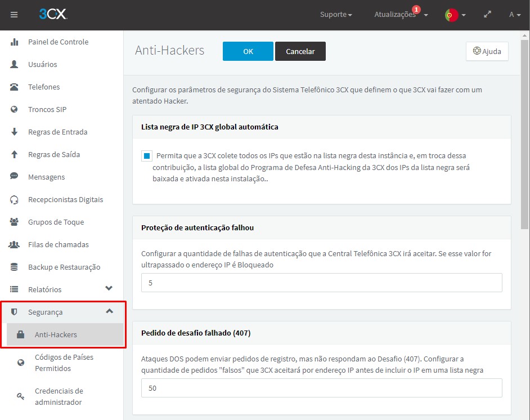Open the user A account dropdown
The width and height of the screenshot is (530, 420).
(x=515, y=15)
